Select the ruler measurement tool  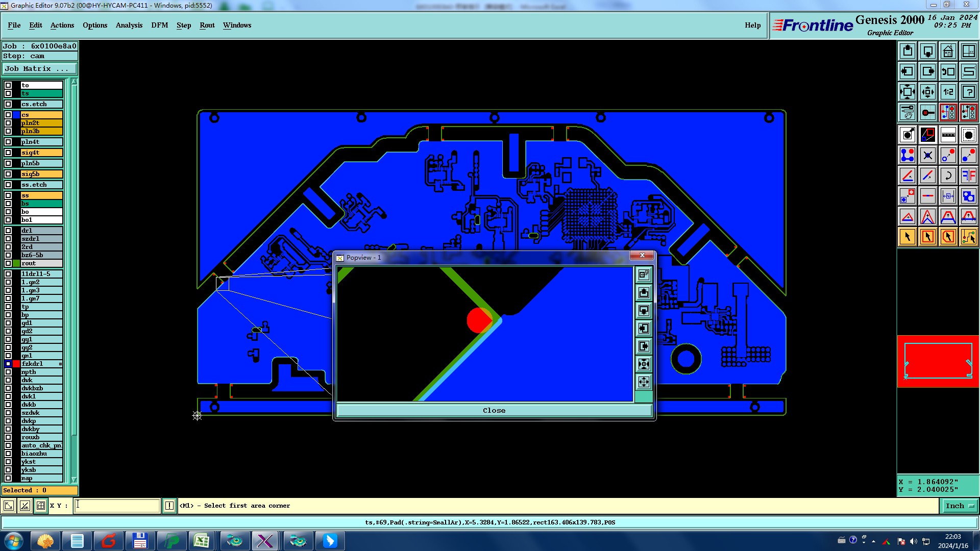tap(948, 135)
